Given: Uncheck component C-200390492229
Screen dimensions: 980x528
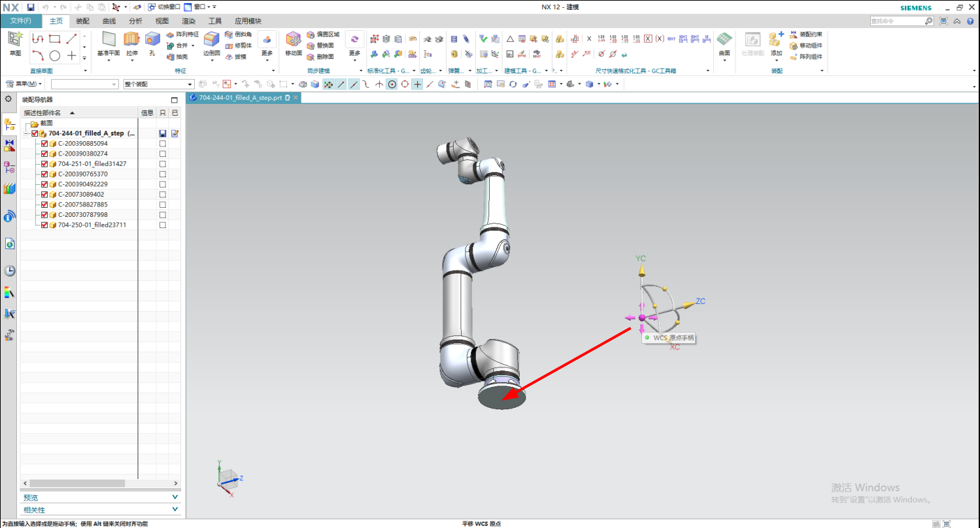Looking at the screenshot, I should pos(44,184).
